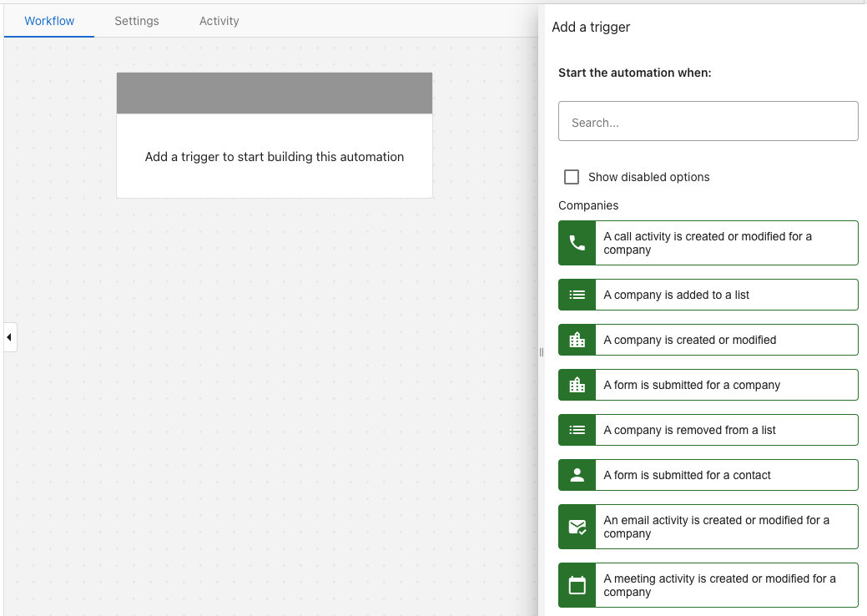Click the building icon on 'A form is submitted for a company'
This screenshot has height=616, width=867.
click(x=576, y=384)
